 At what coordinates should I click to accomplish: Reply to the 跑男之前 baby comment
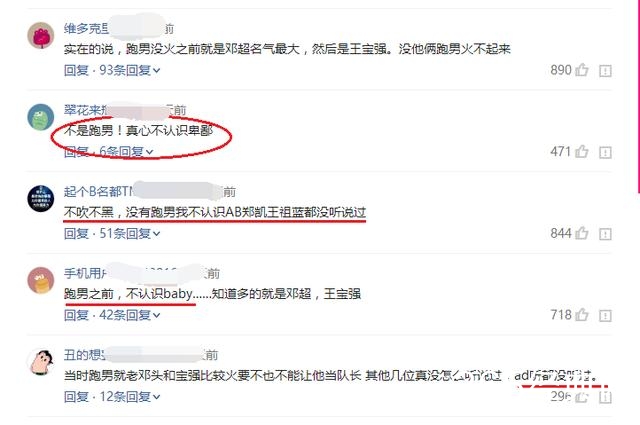point(76,315)
